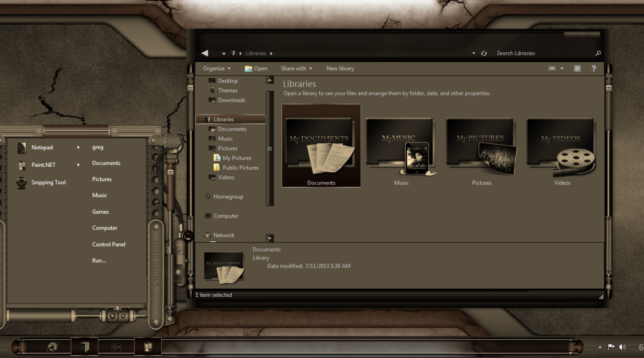The image size is (644, 358).
Task: Expand the Share with dropdown
Action: [x=296, y=68]
